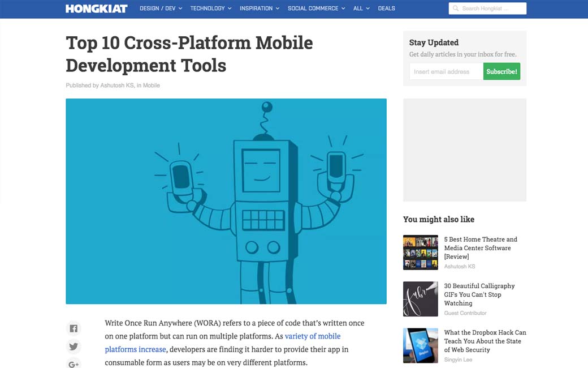588x368 pixels.
Task: Read 'What the Dropbox Hack Can Teach You' article
Action: click(x=485, y=341)
